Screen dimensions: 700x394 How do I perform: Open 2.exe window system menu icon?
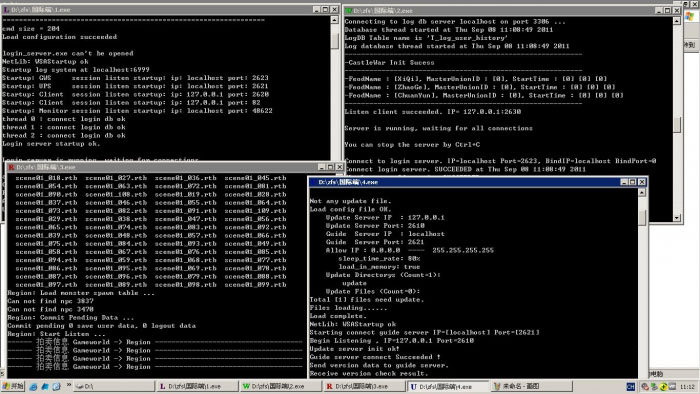click(348, 10)
